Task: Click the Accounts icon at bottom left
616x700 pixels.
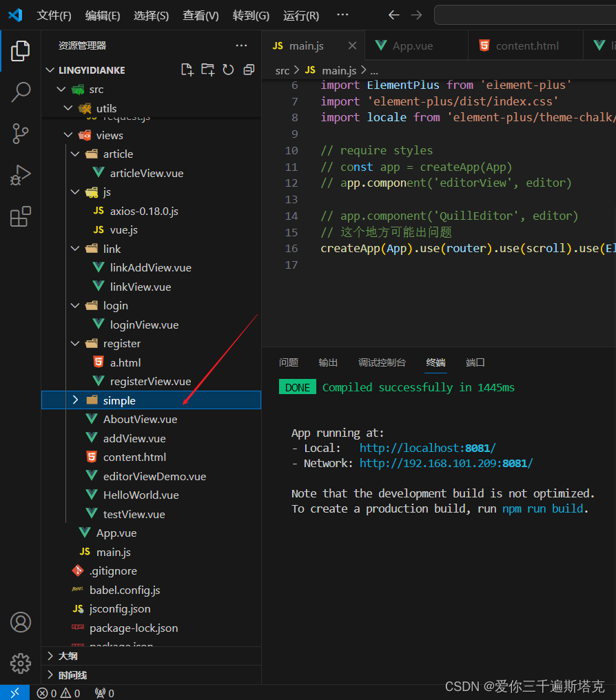Action: (20, 622)
